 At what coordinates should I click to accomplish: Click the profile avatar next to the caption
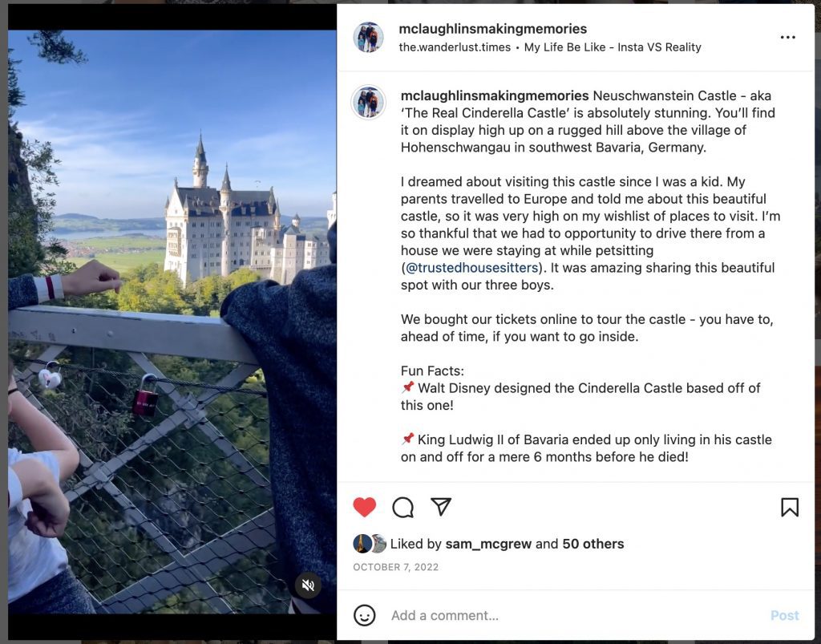[368, 102]
